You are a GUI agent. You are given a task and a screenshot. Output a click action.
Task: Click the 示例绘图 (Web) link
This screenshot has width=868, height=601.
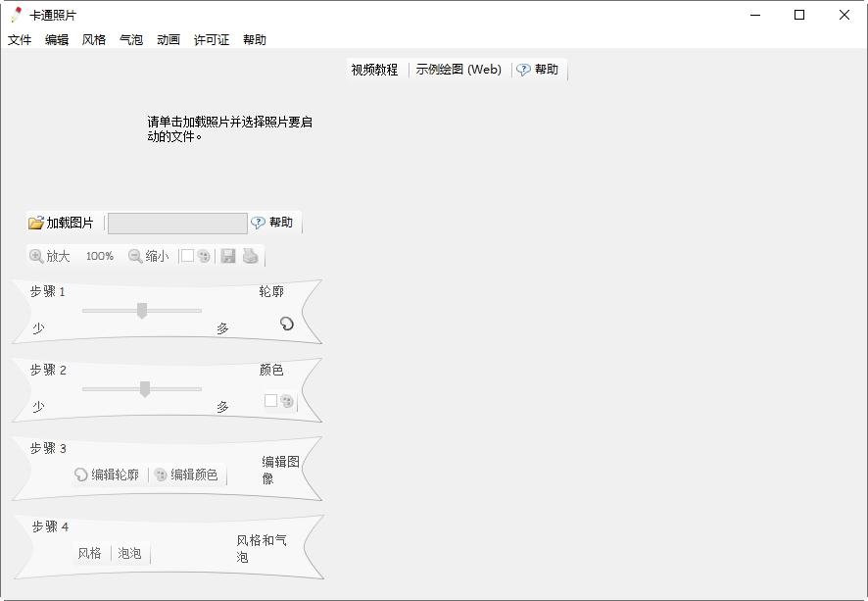458,70
